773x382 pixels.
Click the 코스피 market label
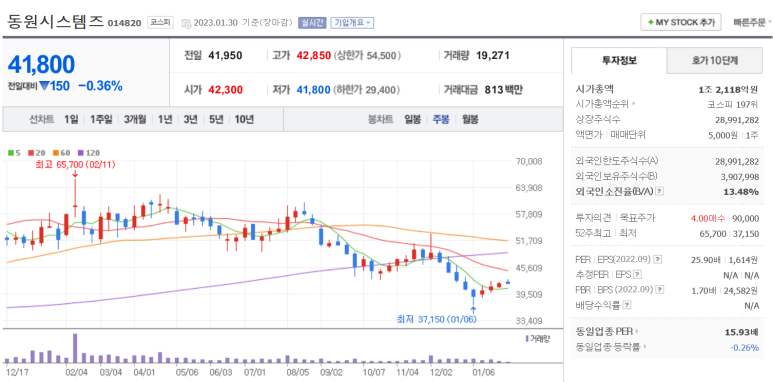tap(160, 23)
